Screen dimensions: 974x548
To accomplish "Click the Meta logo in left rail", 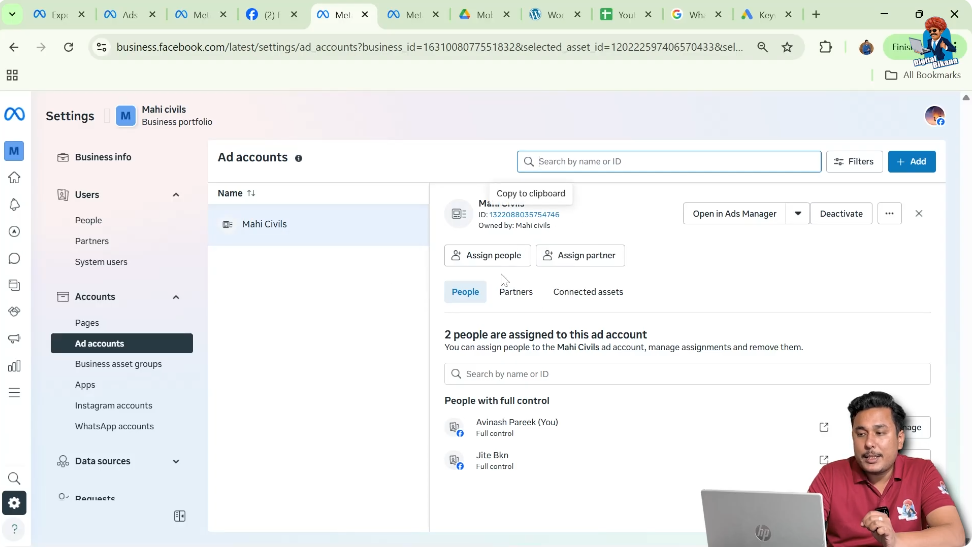I will (x=14, y=114).
